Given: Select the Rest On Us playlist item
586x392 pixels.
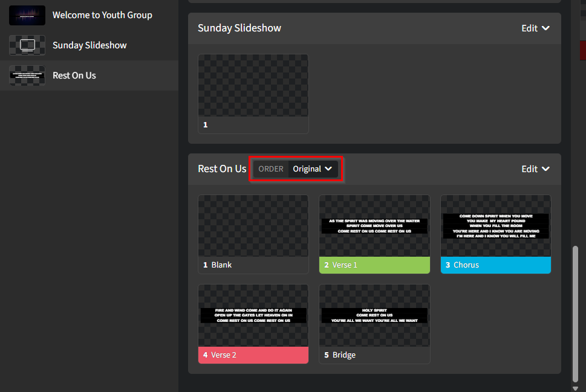Looking at the screenshot, I should click(74, 76).
